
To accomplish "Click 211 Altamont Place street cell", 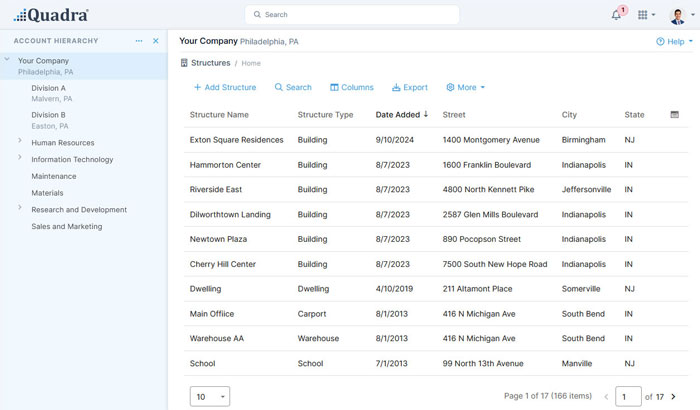I will pos(477,289).
